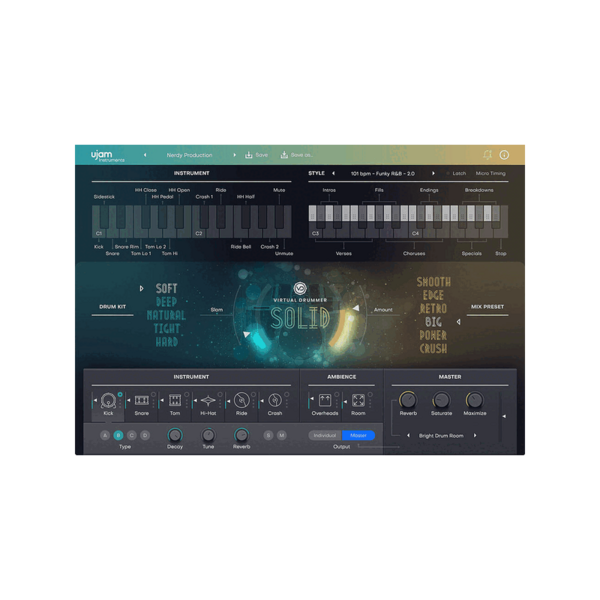Go to next preset after Nerdy Production

pyautogui.click(x=234, y=155)
